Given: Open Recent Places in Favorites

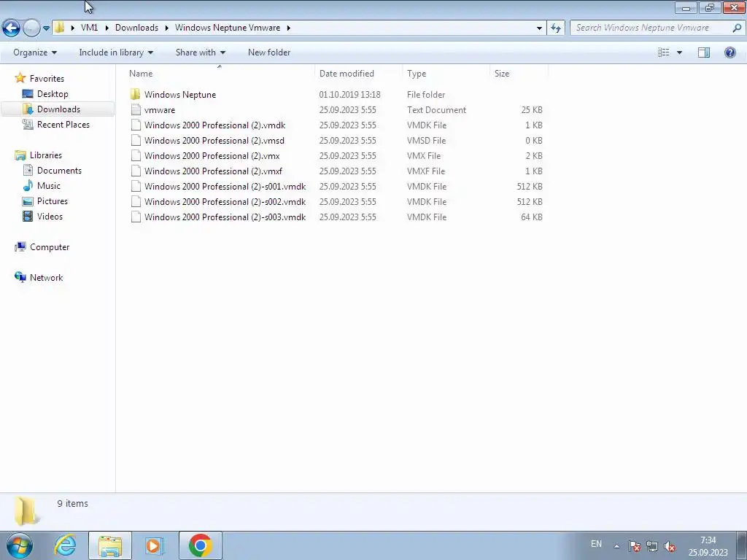Looking at the screenshot, I should point(63,124).
